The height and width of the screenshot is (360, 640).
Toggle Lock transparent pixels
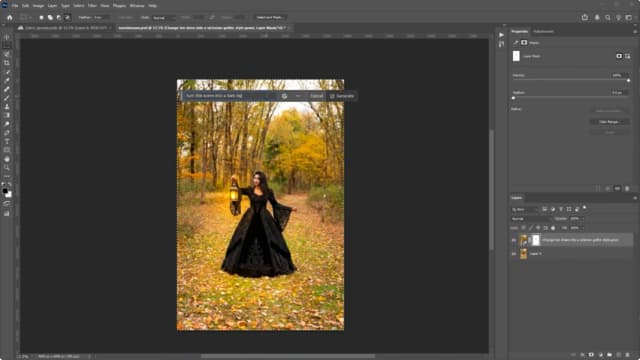coord(524,228)
